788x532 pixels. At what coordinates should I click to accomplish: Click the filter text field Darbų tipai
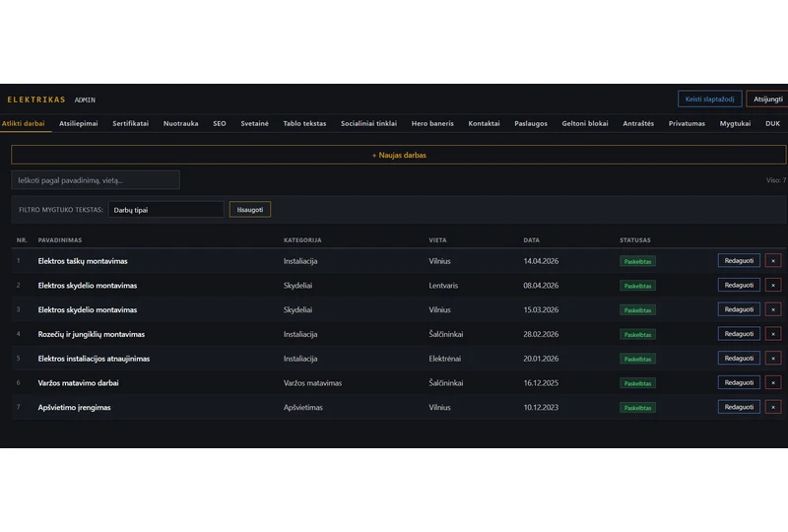pyautogui.click(x=165, y=210)
